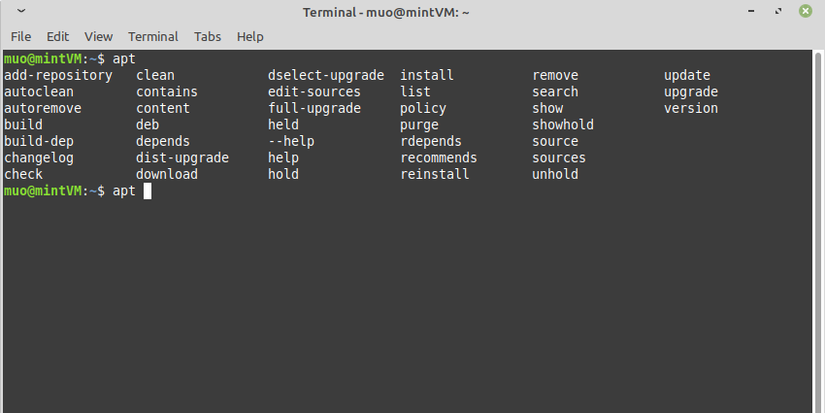Open the window menu chevron in title bar
The width and height of the screenshot is (825, 413).
point(23,12)
